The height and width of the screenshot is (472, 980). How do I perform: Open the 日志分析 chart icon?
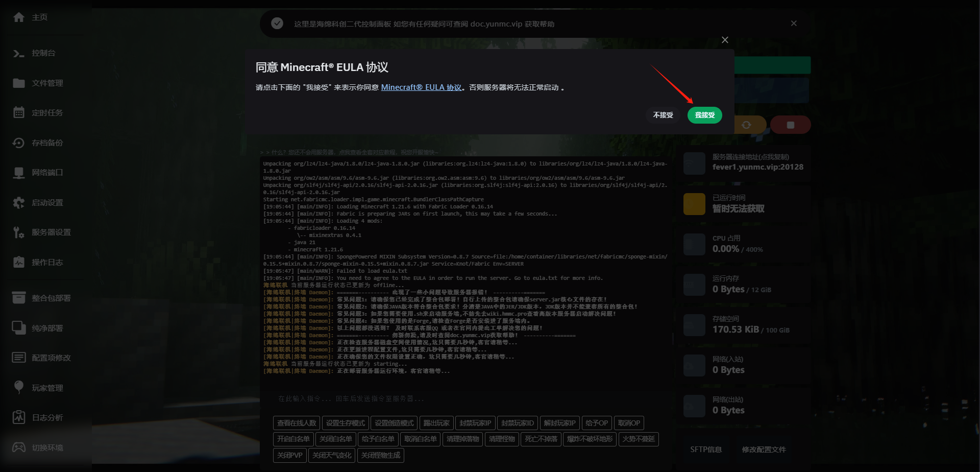(x=19, y=417)
